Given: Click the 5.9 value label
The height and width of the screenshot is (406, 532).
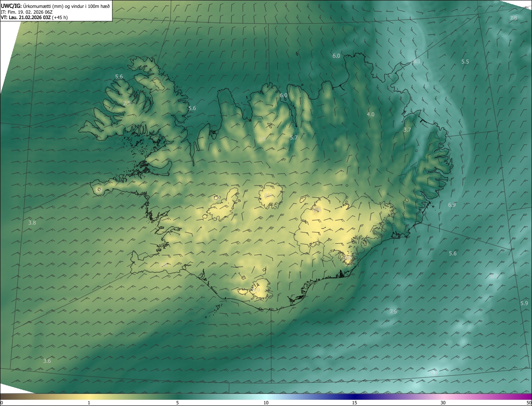Looking at the screenshot, I should pos(524,303).
